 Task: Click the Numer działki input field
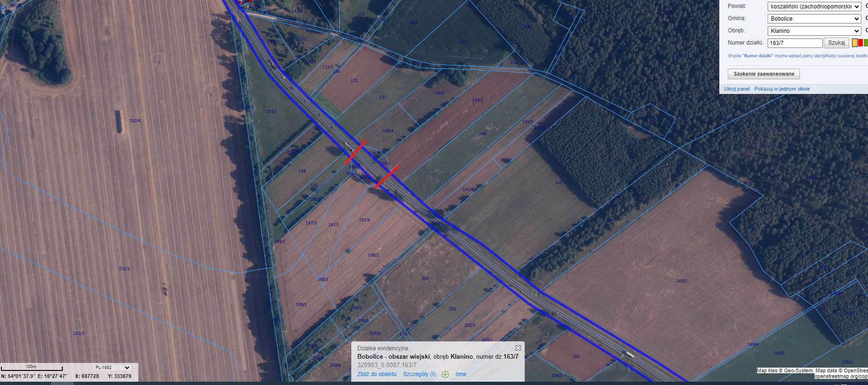tap(794, 43)
